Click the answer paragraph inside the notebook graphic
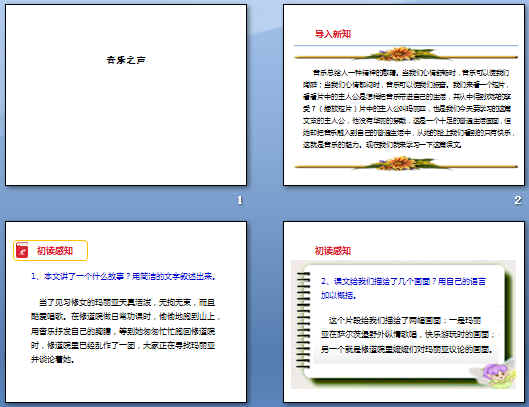Screen dimensions: 529x407 tap(408, 335)
